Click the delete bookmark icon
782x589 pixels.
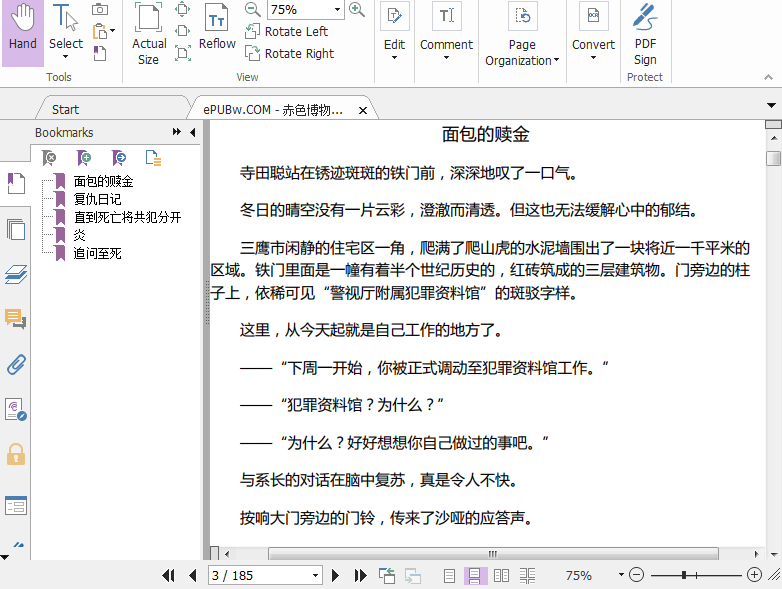[49, 158]
